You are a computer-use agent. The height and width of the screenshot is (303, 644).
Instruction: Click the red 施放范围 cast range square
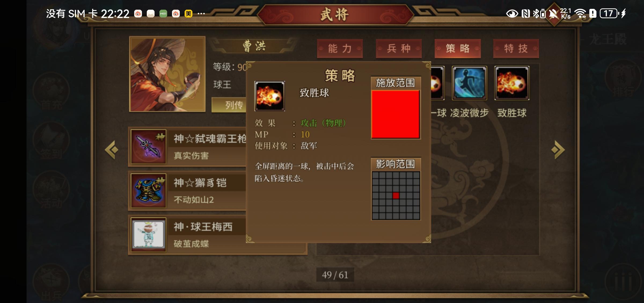[x=396, y=114]
